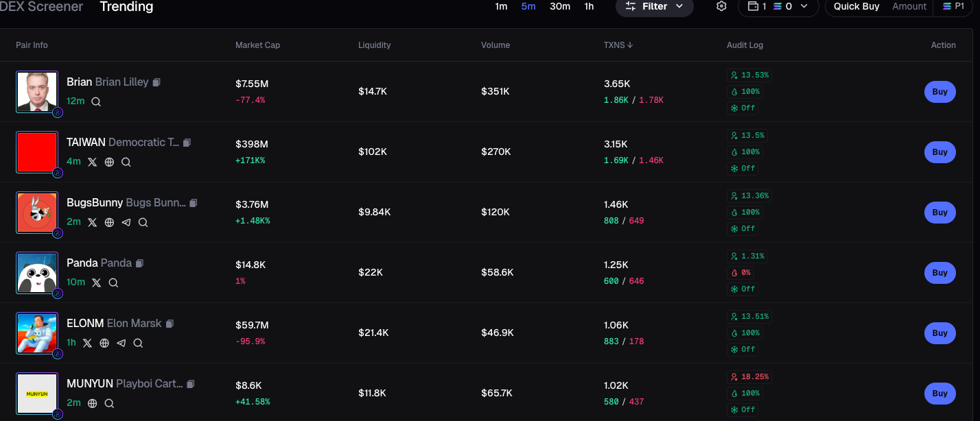Viewport: 980px width, 421px height.
Task: Buy the Panda token
Action: [940, 273]
